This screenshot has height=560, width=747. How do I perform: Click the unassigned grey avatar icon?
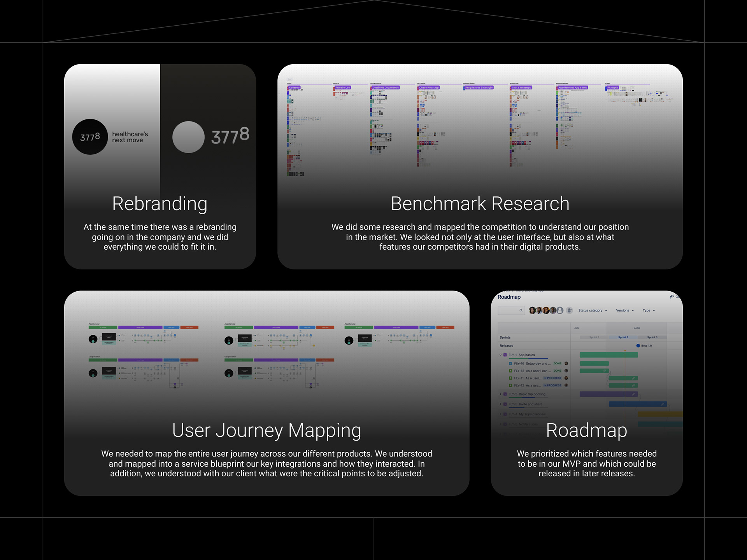[x=560, y=310]
